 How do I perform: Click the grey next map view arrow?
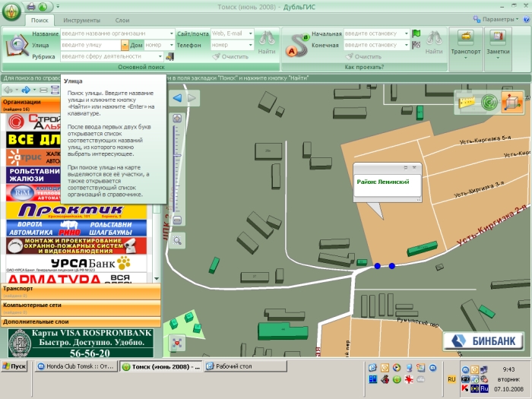(x=192, y=98)
